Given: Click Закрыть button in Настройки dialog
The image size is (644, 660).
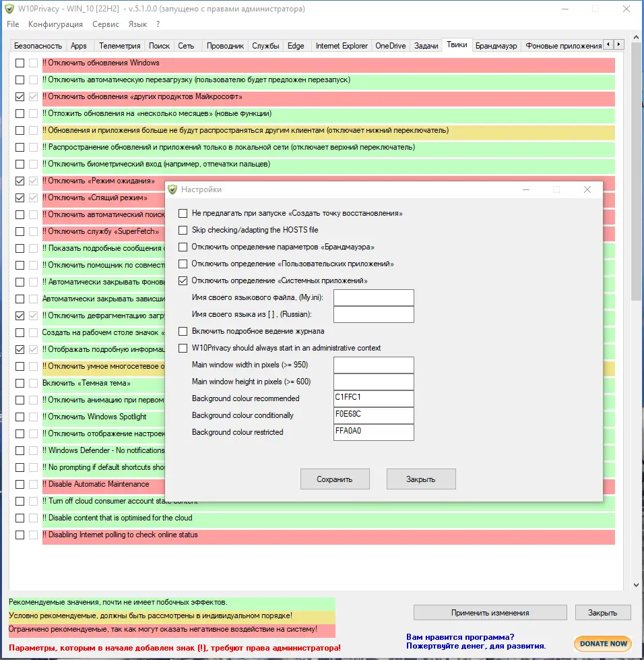Looking at the screenshot, I should point(421,479).
